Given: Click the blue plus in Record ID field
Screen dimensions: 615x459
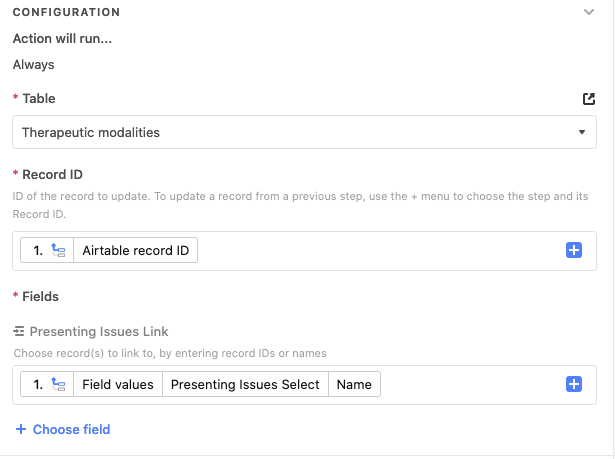Looking at the screenshot, I should coord(573,250).
